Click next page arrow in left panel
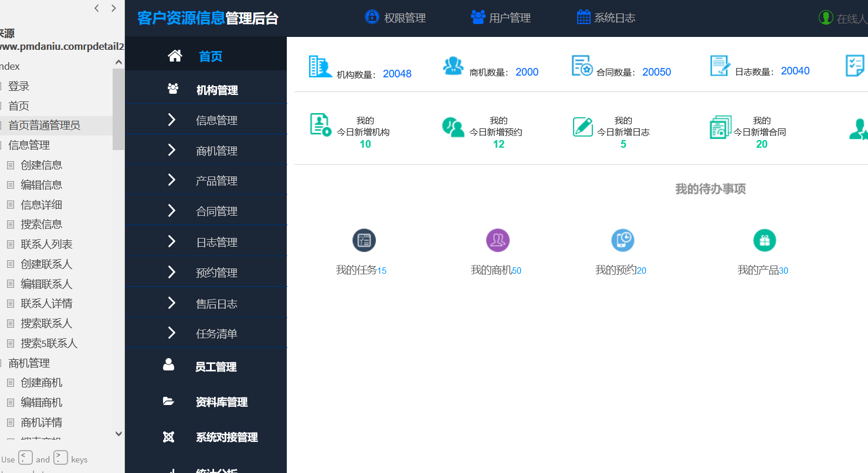Viewport: 868px width, 473px height. click(x=114, y=8)
